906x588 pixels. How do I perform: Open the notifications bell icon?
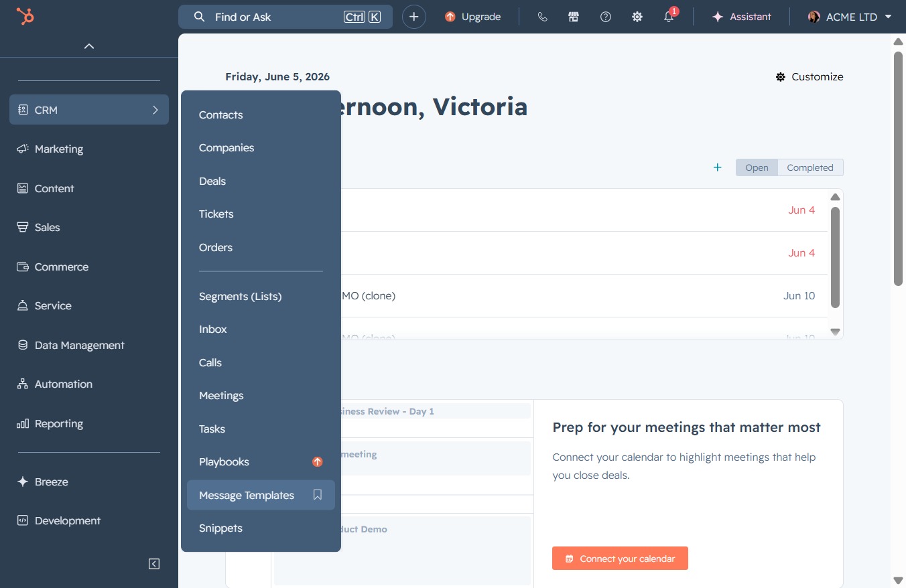[669, 17]
